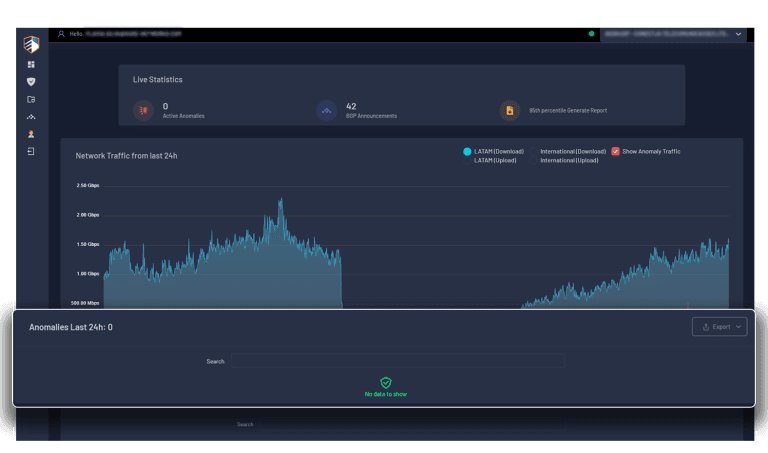This screenshot has height=453, width=768.
Task: Click the anomalies Search input field
Action: (396, 361)
